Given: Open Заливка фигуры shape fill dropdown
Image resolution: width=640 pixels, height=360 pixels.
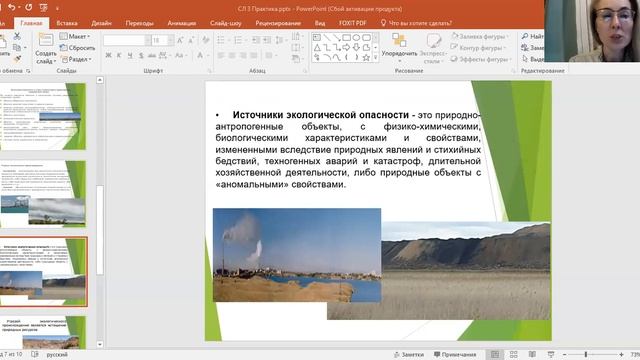Looking at the screenshot, I should click(480, 36).
